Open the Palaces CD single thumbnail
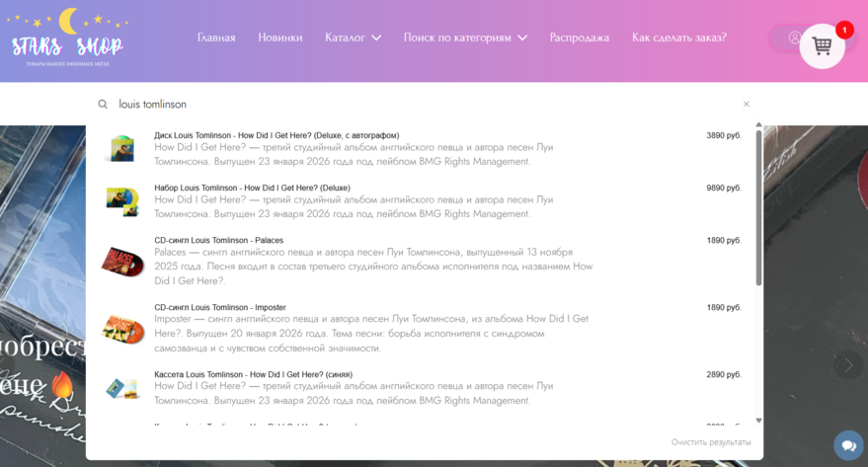 pos(122,262)
